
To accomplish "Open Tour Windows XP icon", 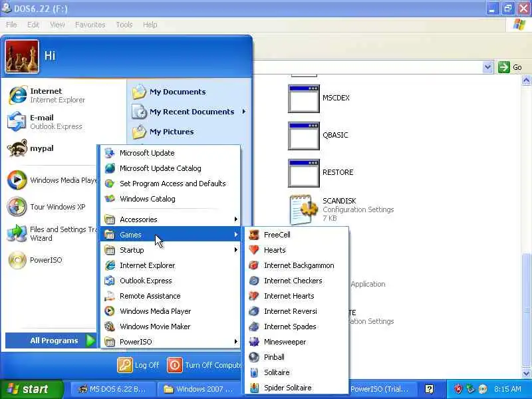I will pyautogui.click(x=17, y=207).
